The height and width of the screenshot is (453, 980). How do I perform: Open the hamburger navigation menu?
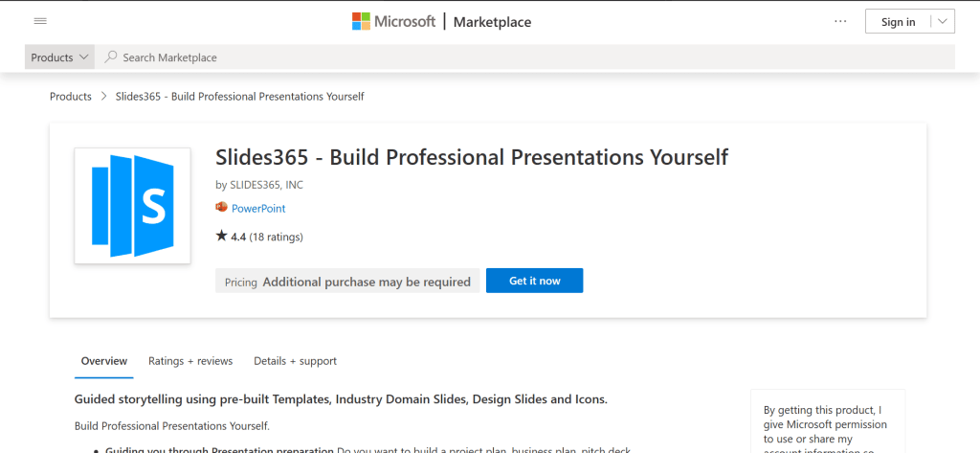tap(40, 21)
